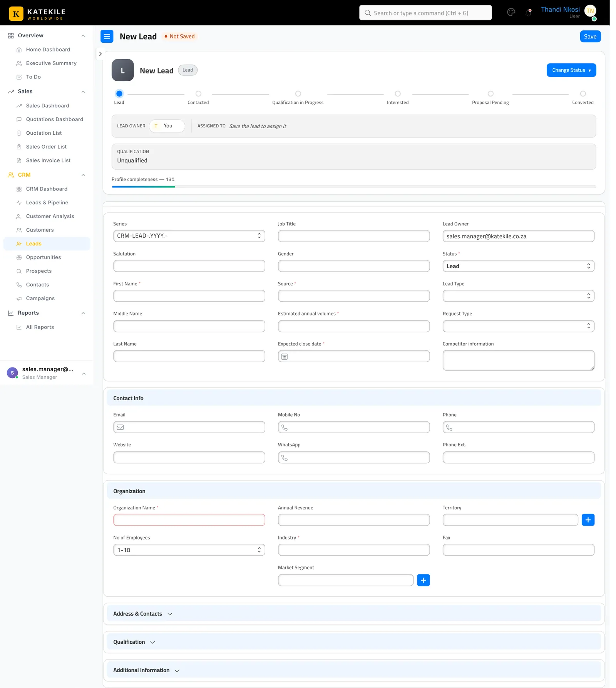The image size is (616, 688).
Task: Open the notifications bell icon
Action: point(528,12)
